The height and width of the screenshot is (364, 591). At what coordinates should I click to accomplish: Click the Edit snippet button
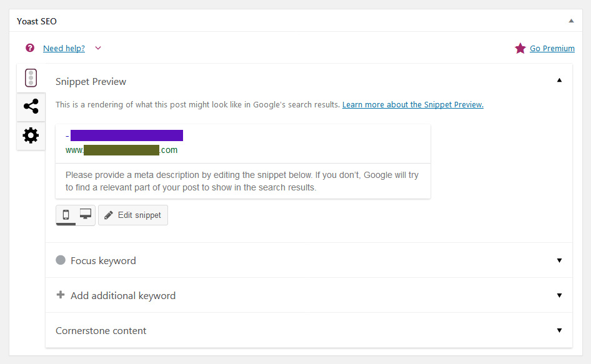pos(133,215)
